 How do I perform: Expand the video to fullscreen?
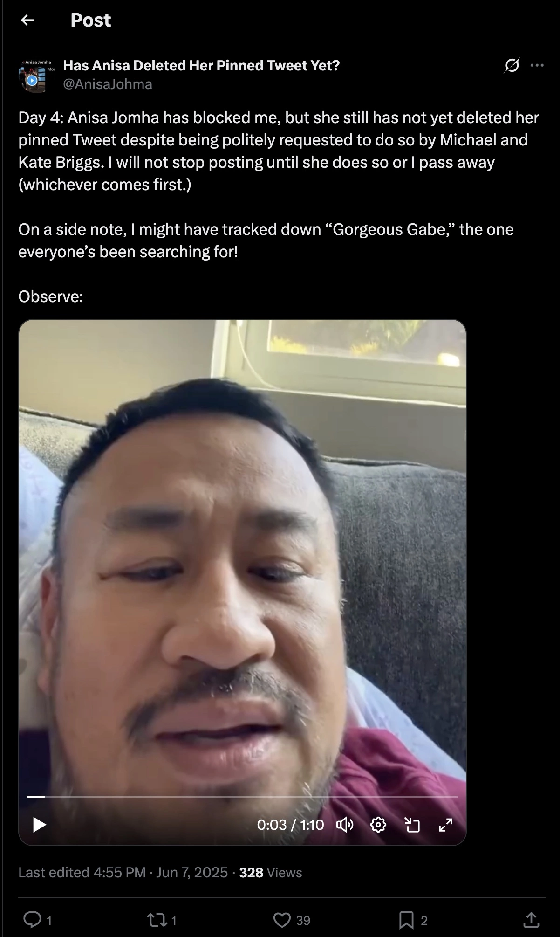pos(446,825)
